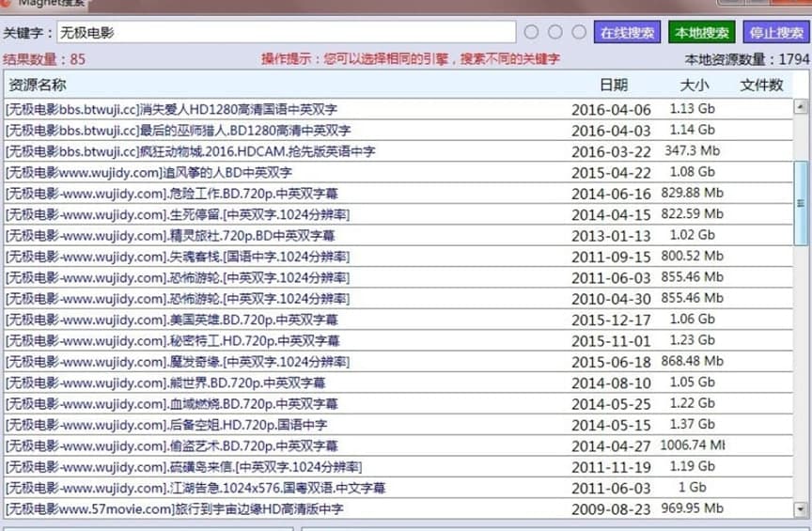Sort by the 日期 date column header
Viewport: 812px width, 531px height.
coord(614,85)
